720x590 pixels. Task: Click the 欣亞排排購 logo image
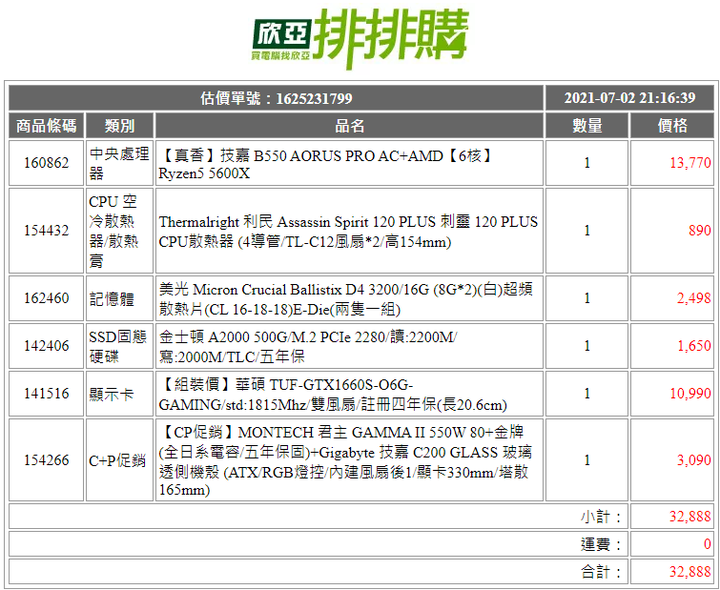point(360,39)
